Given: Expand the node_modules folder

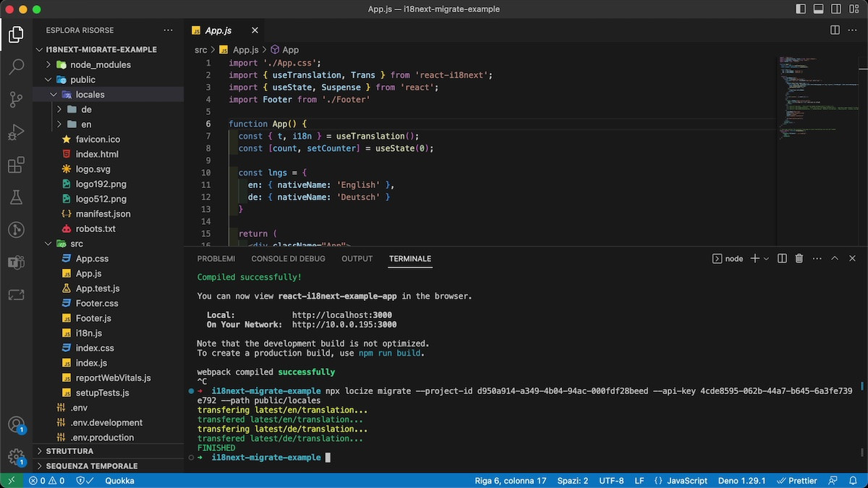Looking at the screenshot, I should pyautogui.click(x=101, y=64).
